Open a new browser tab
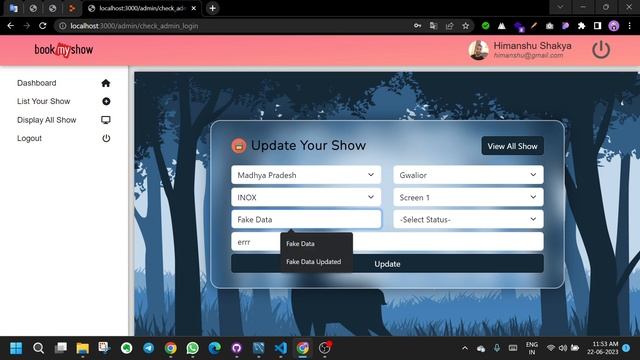 click(212, 8)
